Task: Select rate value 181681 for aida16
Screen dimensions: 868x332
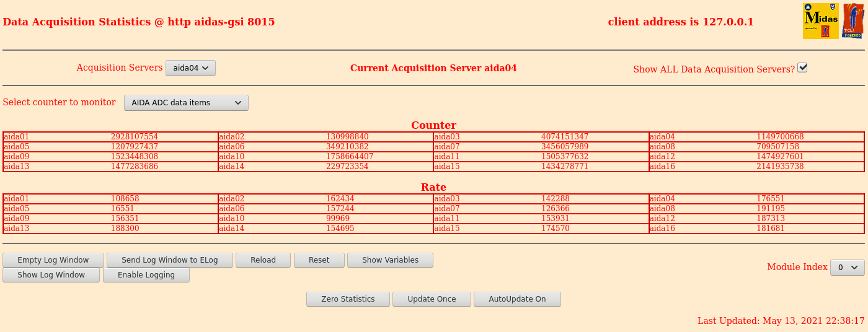Action: (x=771, y=229)
